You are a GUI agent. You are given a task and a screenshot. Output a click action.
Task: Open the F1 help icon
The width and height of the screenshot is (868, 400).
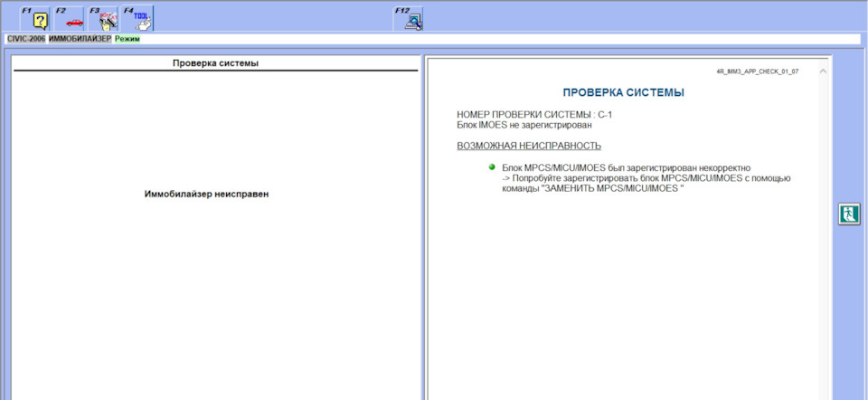pos(39,19)
